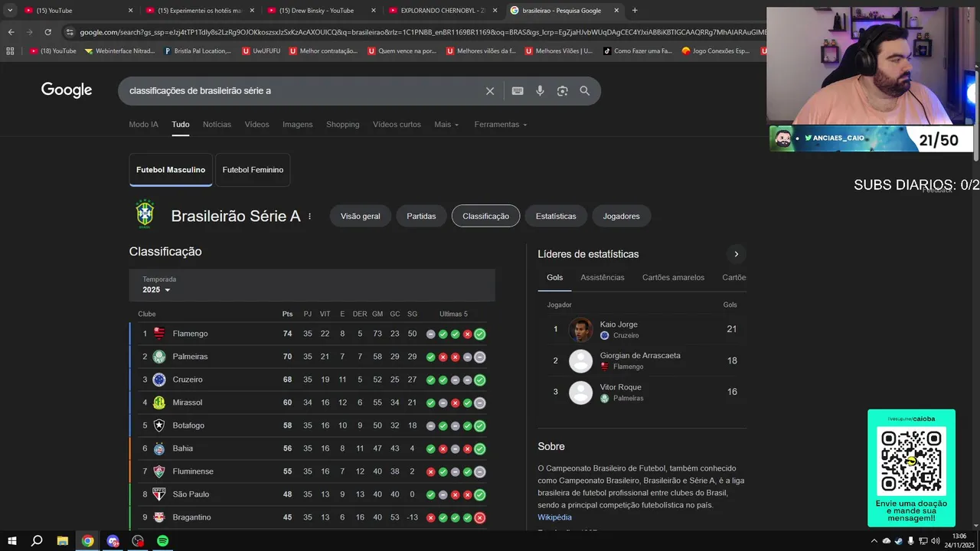
Task: Open the Vídeos curtos tab
Action: pyautogui.click(x=397, y=125)
